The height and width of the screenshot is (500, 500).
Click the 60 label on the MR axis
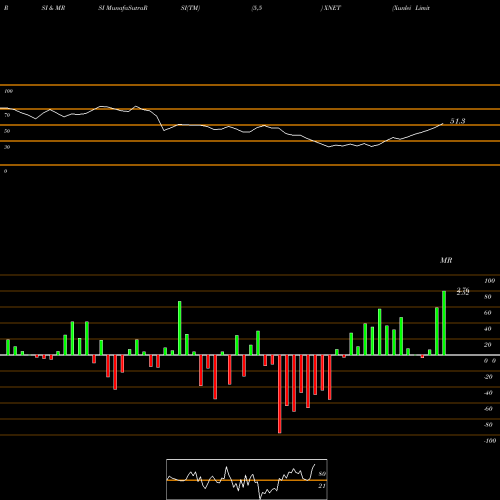[488, 313]
